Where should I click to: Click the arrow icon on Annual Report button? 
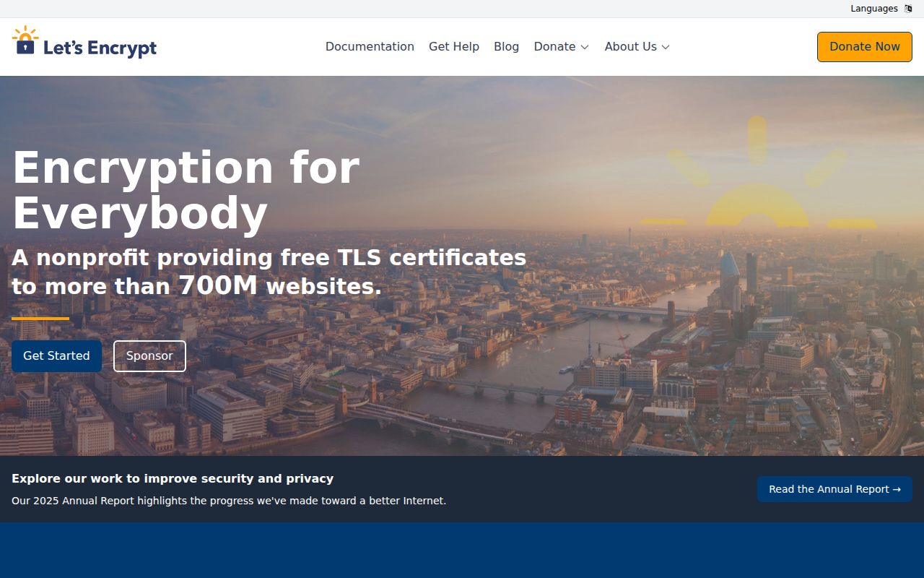(896, 489)
